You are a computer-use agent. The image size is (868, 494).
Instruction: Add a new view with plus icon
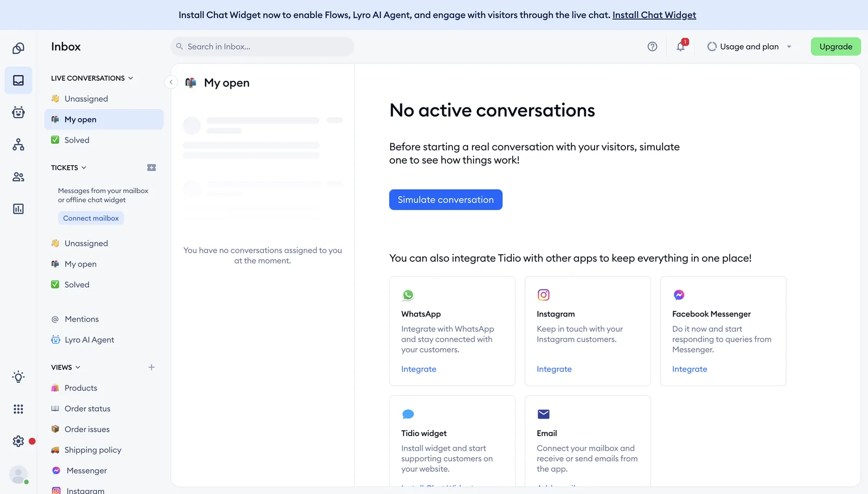151,367
